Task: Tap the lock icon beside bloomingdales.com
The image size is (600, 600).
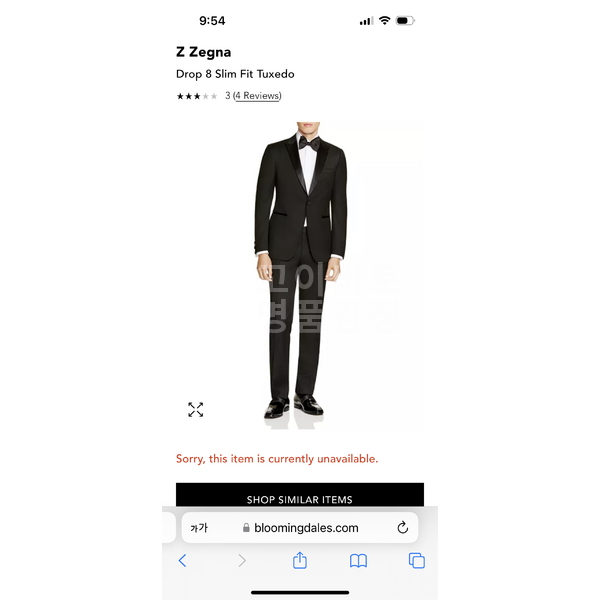Action: (x=246, y=528)
